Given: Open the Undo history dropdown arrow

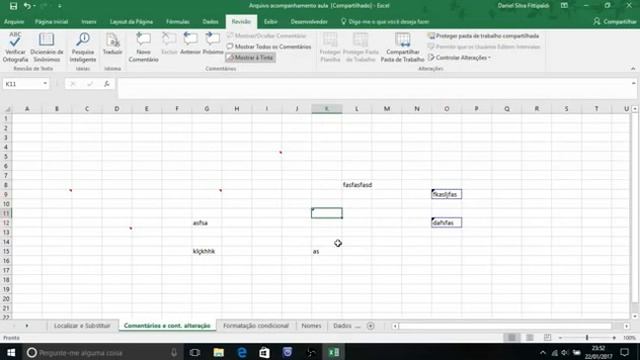Looking at the screenshot, I should click(x=34, y=6).
